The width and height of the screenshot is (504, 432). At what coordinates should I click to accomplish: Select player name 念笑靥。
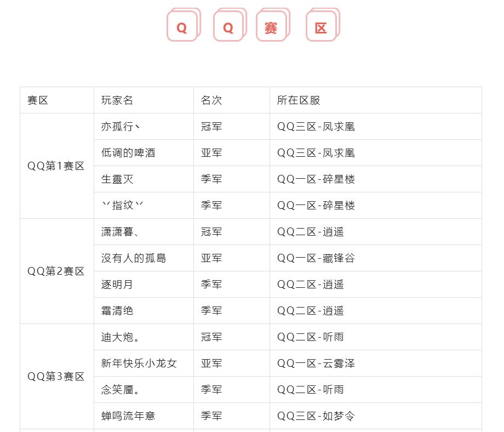[120, 390]
